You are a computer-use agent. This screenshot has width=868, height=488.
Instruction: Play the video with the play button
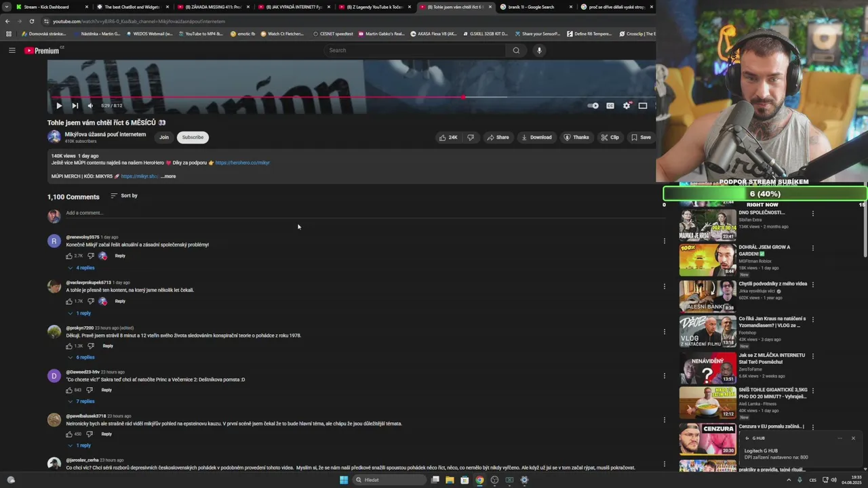59,106
